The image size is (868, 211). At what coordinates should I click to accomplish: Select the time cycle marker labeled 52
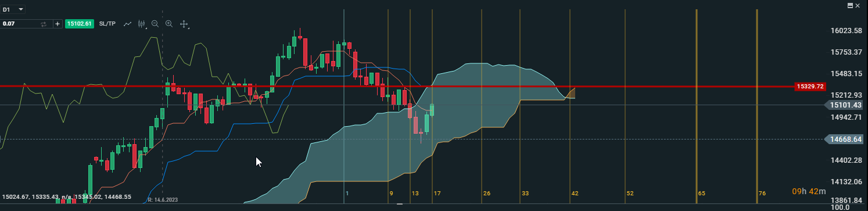pos(630,193)
